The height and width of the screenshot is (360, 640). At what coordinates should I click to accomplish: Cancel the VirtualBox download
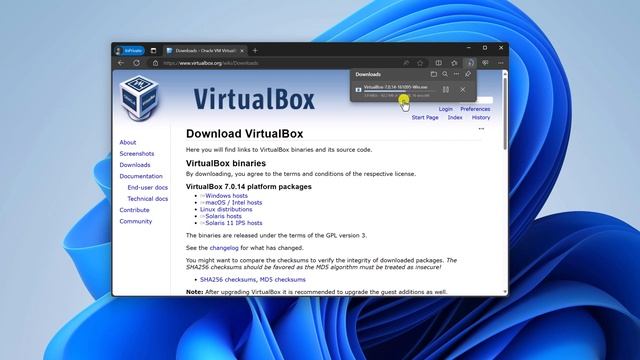(x=462, y=89)
